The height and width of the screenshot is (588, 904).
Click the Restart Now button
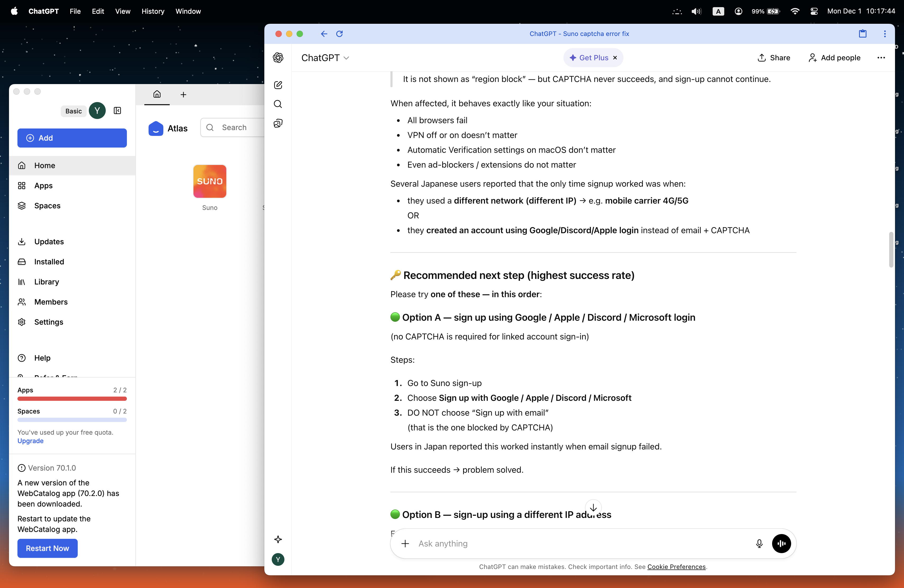point(48,548)
